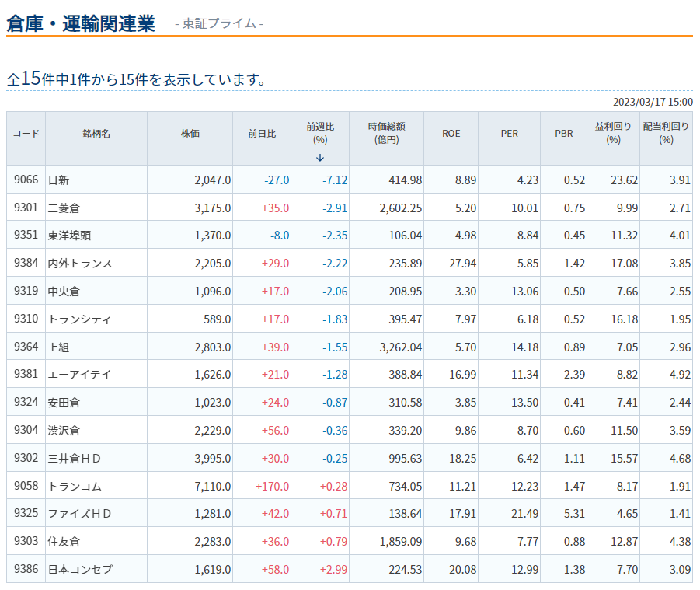Select code 9301

pos(26,208)
